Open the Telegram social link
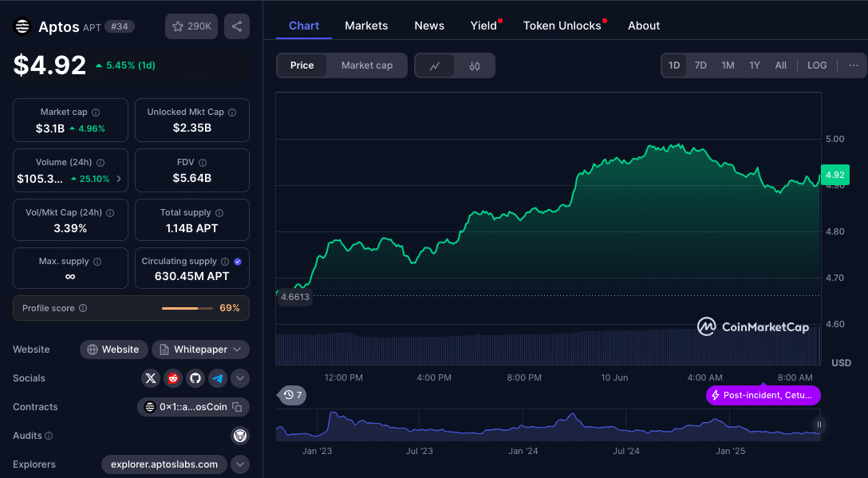Screen dimensions: 868x478 click(x=218, y=378)
